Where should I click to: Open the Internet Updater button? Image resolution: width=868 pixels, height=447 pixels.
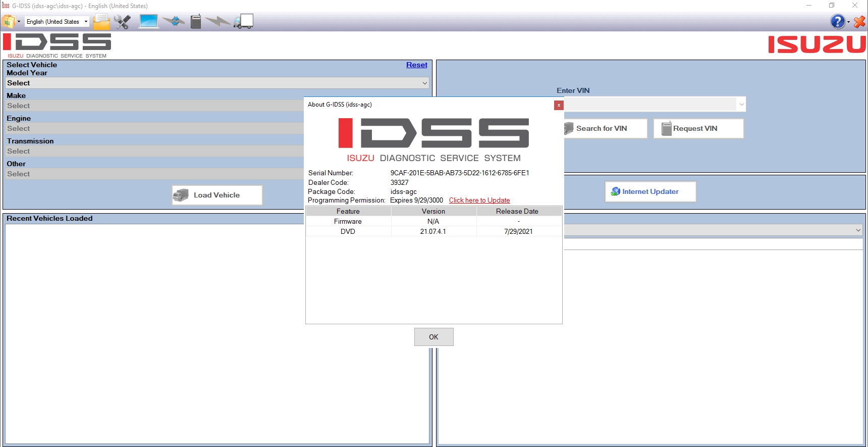pyautogui.click(x=650, y=191)
